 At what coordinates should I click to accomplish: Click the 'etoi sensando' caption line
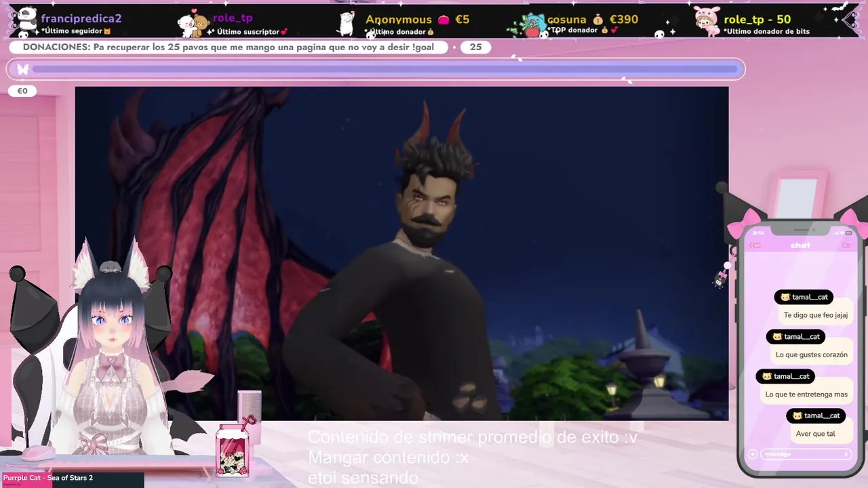363,478
